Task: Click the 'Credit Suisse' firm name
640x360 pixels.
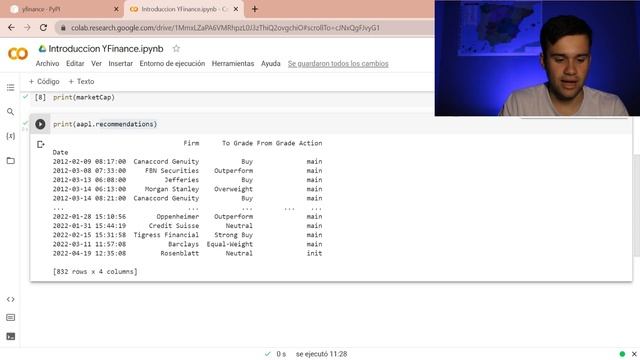Action: [x=174, y=226]
